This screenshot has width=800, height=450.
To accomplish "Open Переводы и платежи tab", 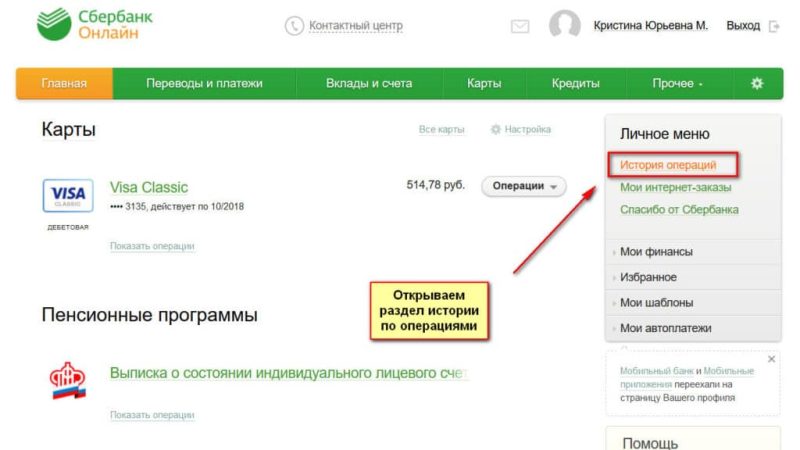I will coord(204,83).
